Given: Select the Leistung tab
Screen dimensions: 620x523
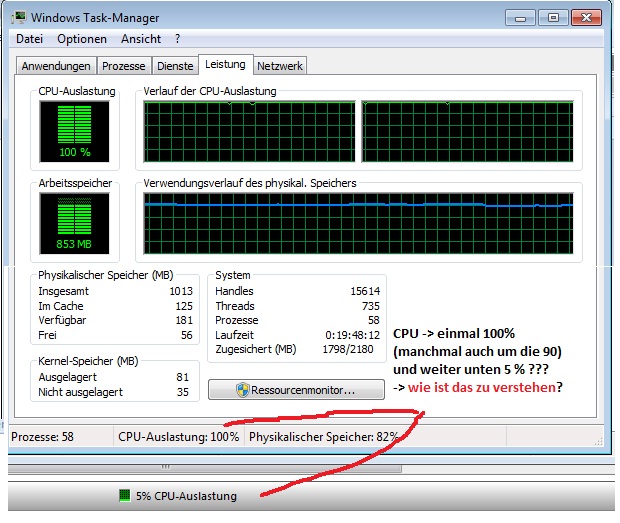Looking at the screenshot, I should [225, 64].
